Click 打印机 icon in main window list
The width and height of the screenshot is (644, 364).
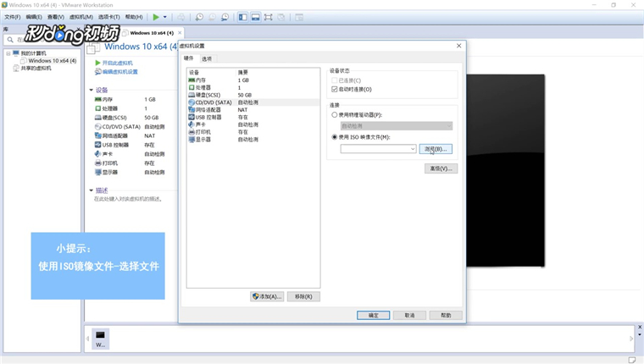click(97, 163)
